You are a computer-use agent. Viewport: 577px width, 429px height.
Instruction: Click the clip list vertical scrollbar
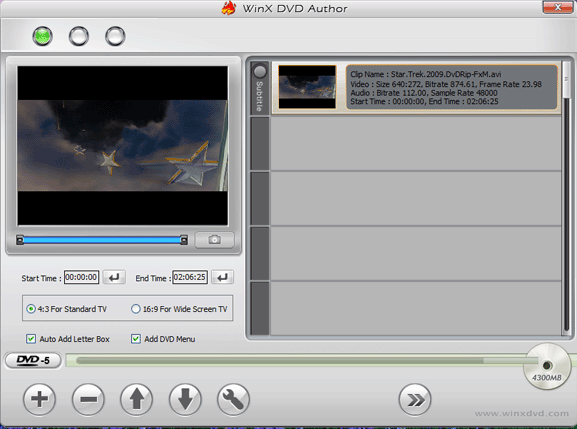pos(567,198)
